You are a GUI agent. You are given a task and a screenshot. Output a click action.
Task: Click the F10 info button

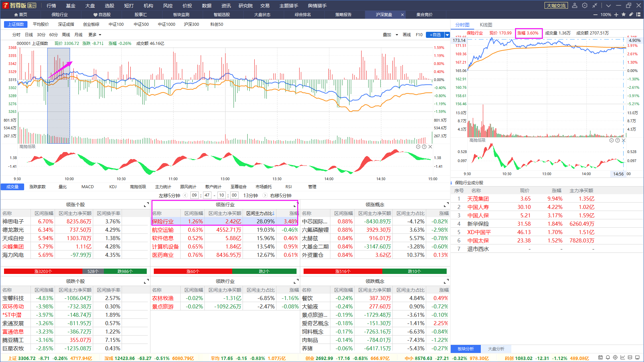419,35
